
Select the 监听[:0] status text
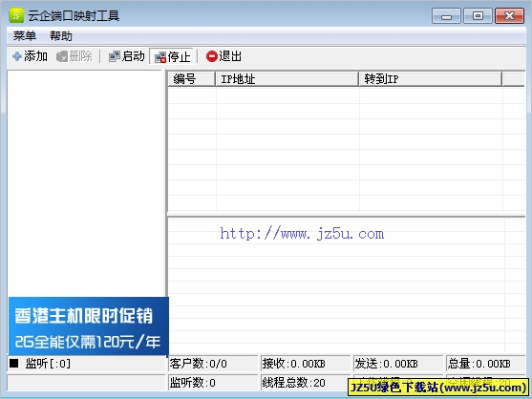tap(48, 364)
